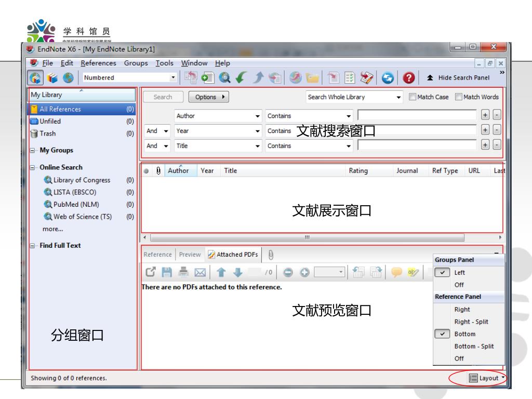Click the Search button

pyautogui.click(x=163, y=97)
